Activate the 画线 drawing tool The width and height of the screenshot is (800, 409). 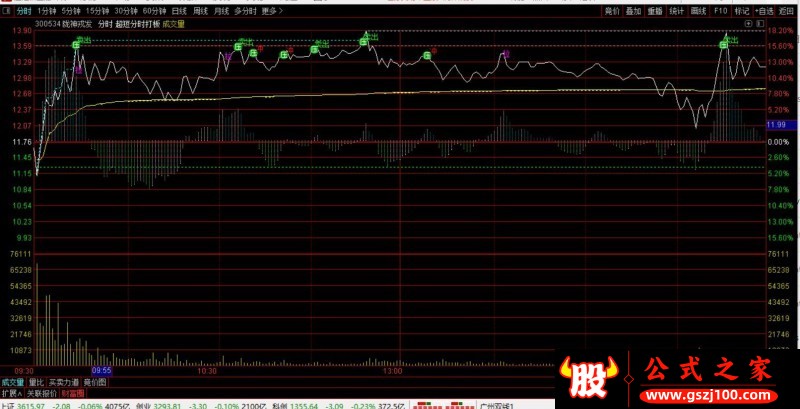click(698, 10)
